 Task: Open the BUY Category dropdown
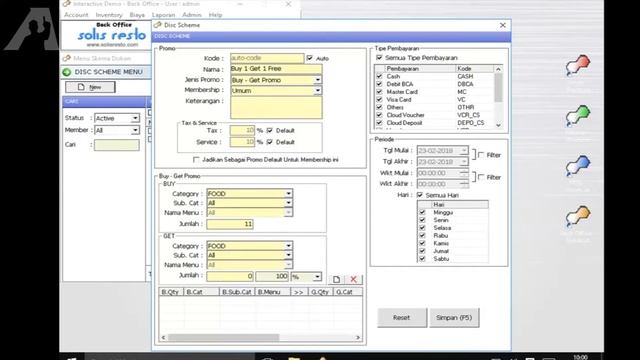pos(289,193)
